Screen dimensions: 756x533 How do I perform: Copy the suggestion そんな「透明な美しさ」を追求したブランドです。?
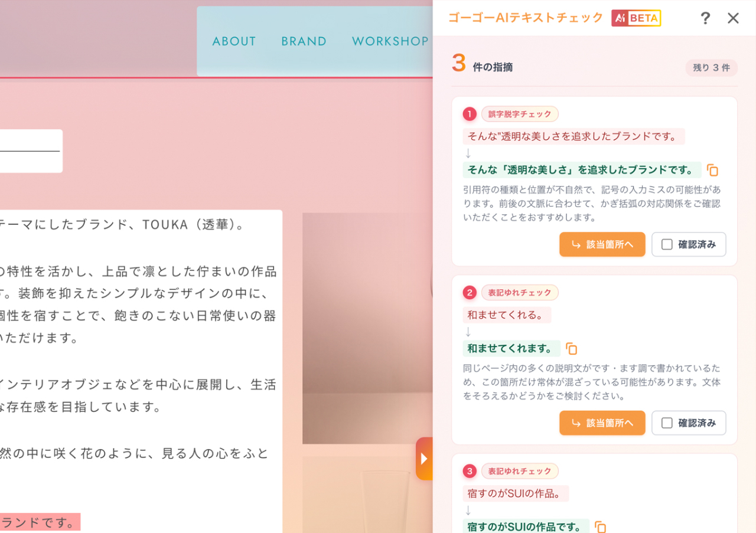713,171
